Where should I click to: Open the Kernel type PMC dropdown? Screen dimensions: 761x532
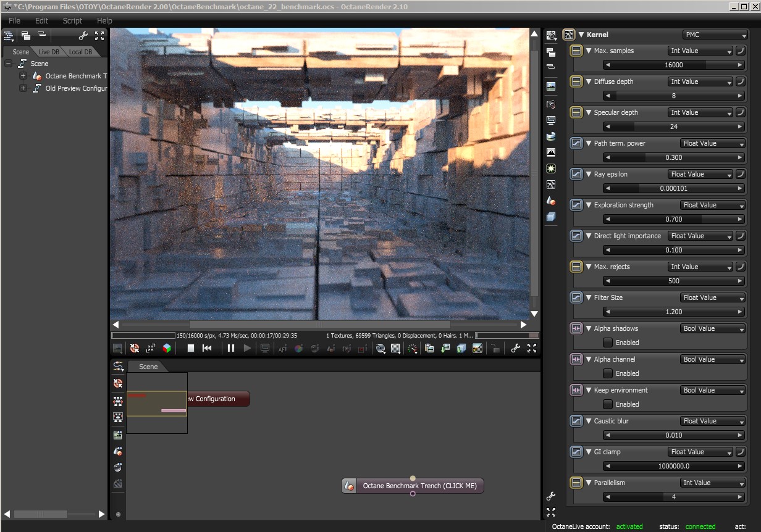click(715, 35)
